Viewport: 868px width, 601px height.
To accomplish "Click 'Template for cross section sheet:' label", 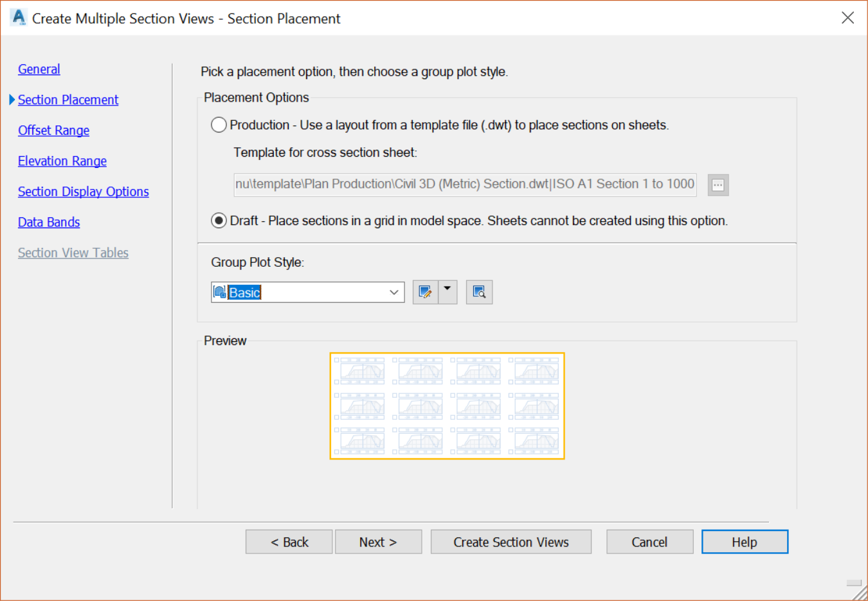I will coord(325,152).
